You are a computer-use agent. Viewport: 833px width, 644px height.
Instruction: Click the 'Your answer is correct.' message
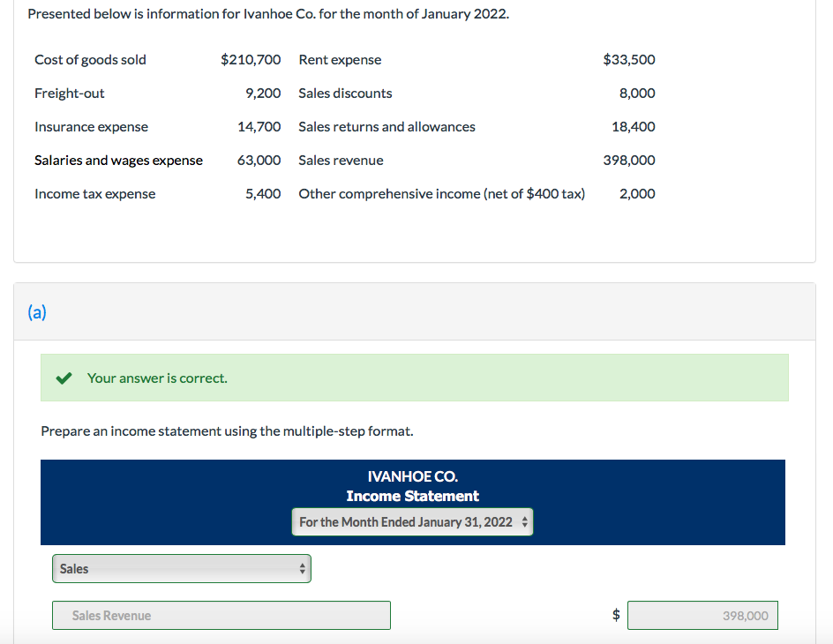coord(157,378)
